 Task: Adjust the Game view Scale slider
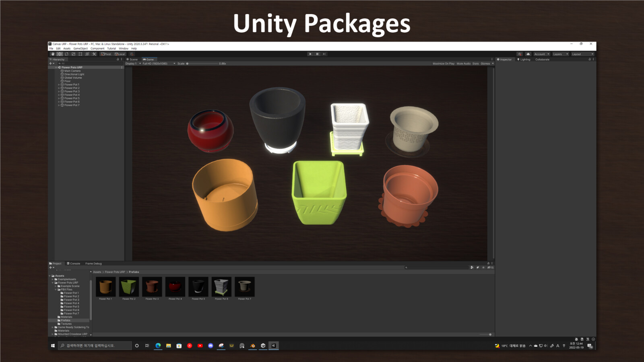[x=202, y=64]
